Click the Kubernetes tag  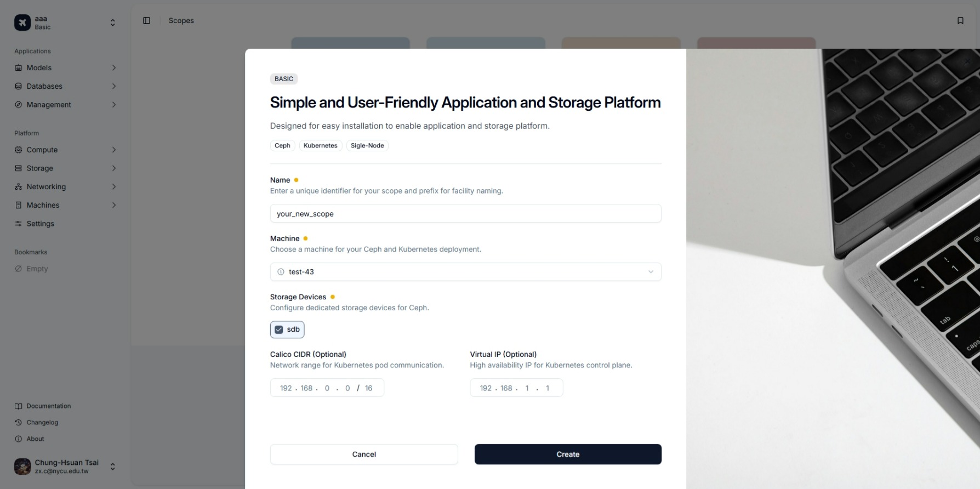point(321,145)
